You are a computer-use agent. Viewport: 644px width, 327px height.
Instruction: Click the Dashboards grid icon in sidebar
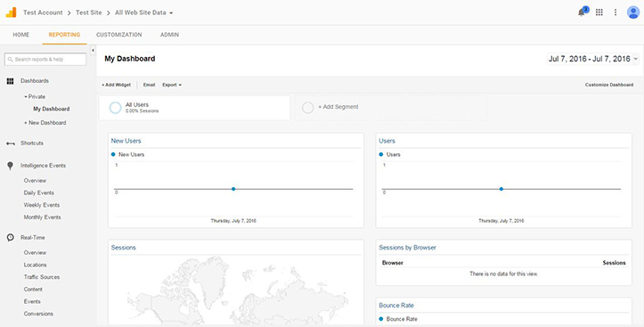[x=11, y=81]
